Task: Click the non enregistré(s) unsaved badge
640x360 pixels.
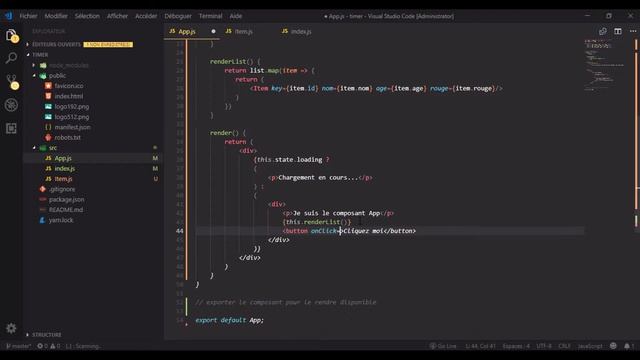Action: [x=108, y=44]
